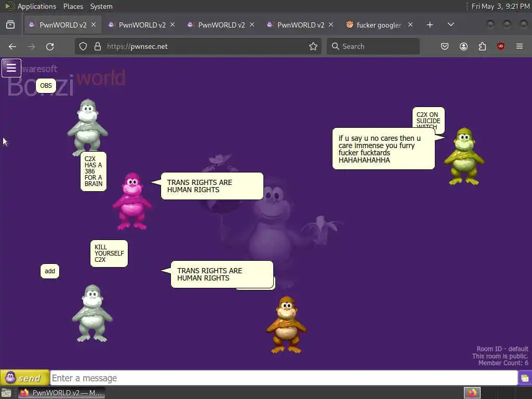Viewport: 532px width, 399px height.
Task: Focus the browser Search box
Action: [x=373, y=46]
